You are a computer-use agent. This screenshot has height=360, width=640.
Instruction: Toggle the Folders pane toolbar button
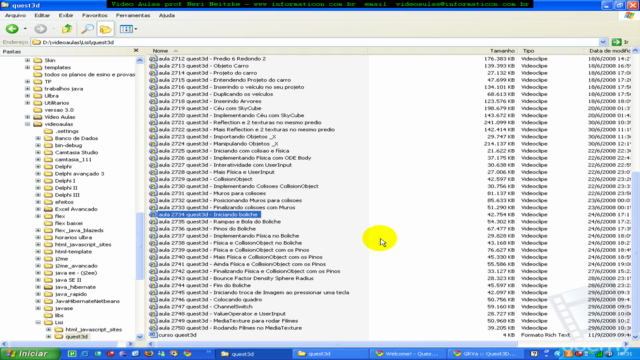click(105, 29)
